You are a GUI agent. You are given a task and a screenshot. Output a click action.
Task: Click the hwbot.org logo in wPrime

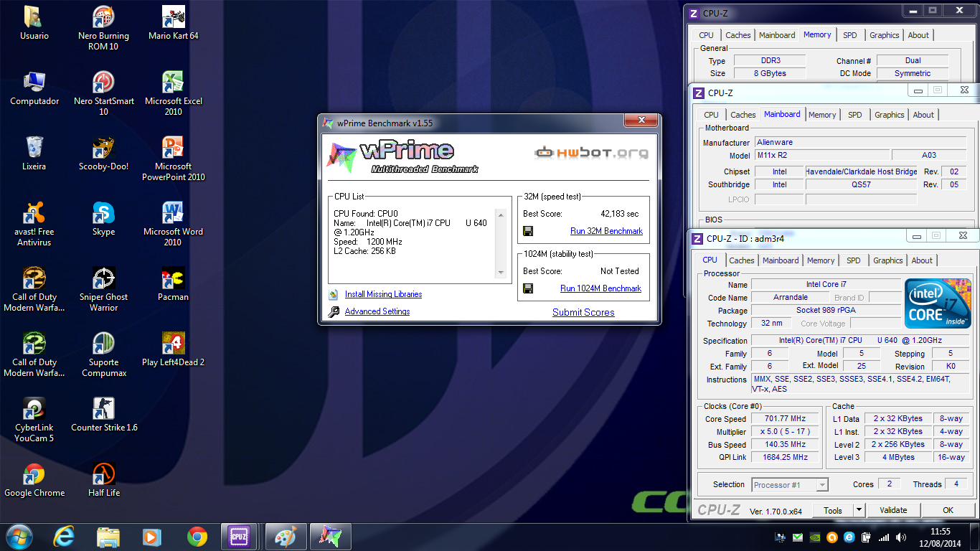(x=592, y=152)
